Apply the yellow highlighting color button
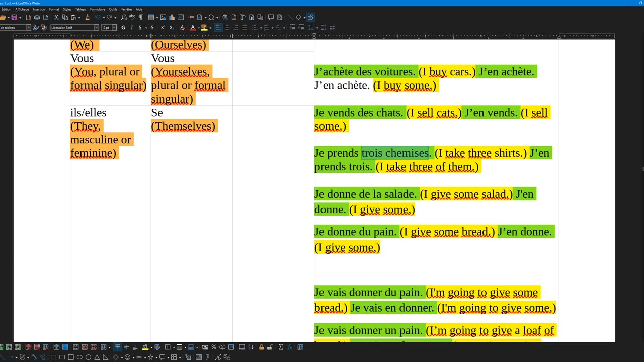The height and width of the screenshot is (362, 644). [x=204, y=28]
